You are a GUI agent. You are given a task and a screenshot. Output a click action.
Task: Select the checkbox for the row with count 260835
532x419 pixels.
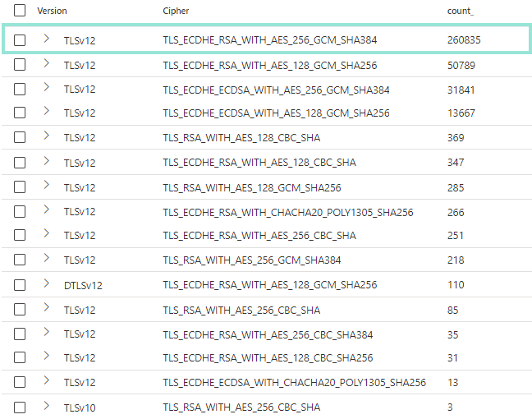click(20, 39)
